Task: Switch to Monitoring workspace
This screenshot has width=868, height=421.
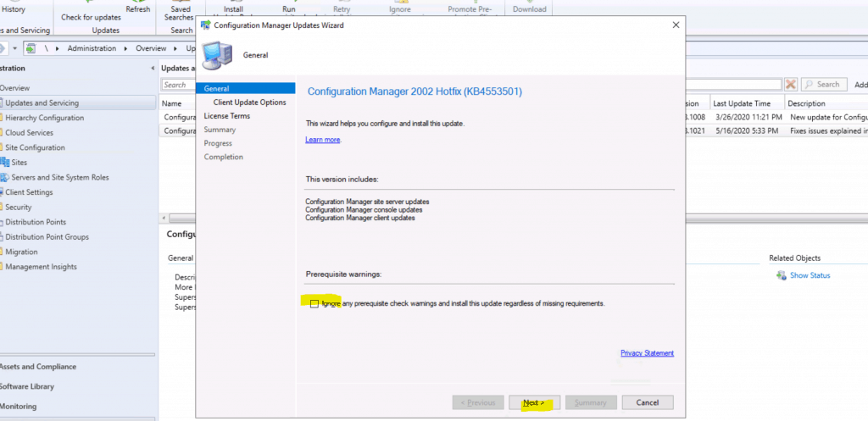Action: [x=18, y=407]
